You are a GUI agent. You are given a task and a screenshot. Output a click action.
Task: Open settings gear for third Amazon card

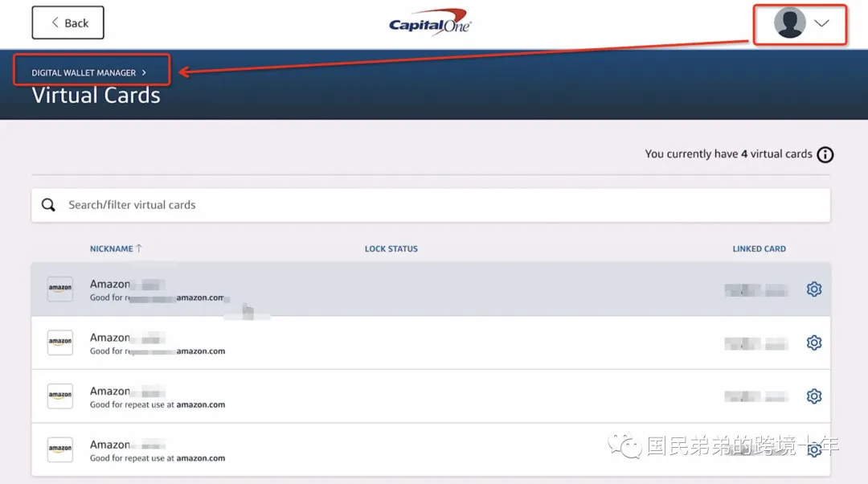[x=813, y=396]
